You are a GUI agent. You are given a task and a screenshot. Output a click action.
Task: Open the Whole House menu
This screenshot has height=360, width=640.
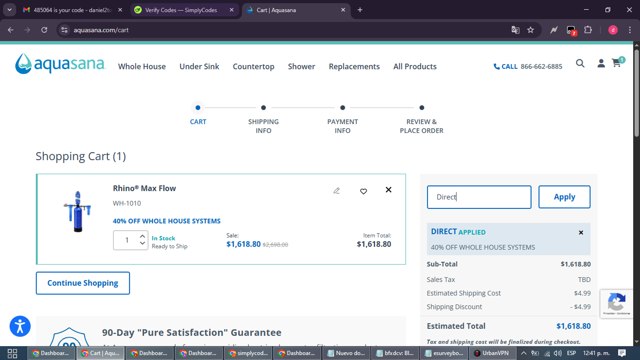142,67
